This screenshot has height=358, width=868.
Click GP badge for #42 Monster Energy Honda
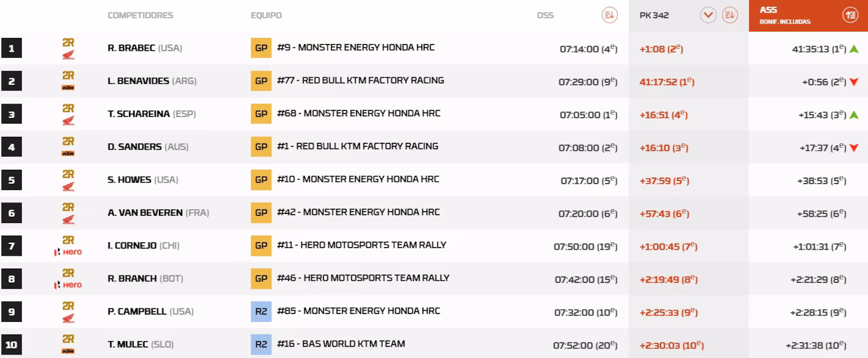[x=261, y=212]
